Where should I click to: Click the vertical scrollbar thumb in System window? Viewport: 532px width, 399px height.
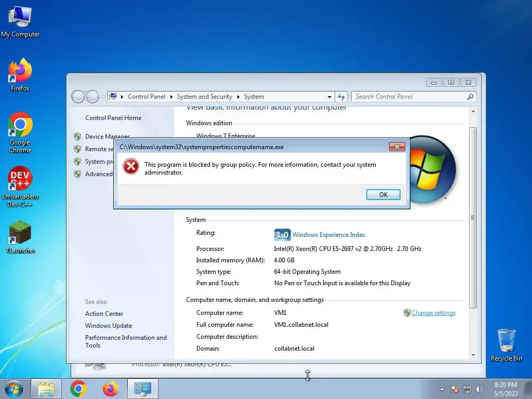473,218
